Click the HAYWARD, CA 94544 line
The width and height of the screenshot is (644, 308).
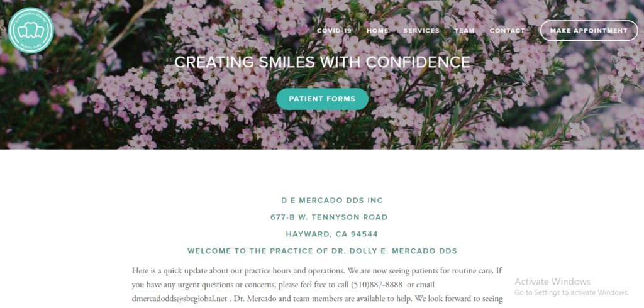332,234
